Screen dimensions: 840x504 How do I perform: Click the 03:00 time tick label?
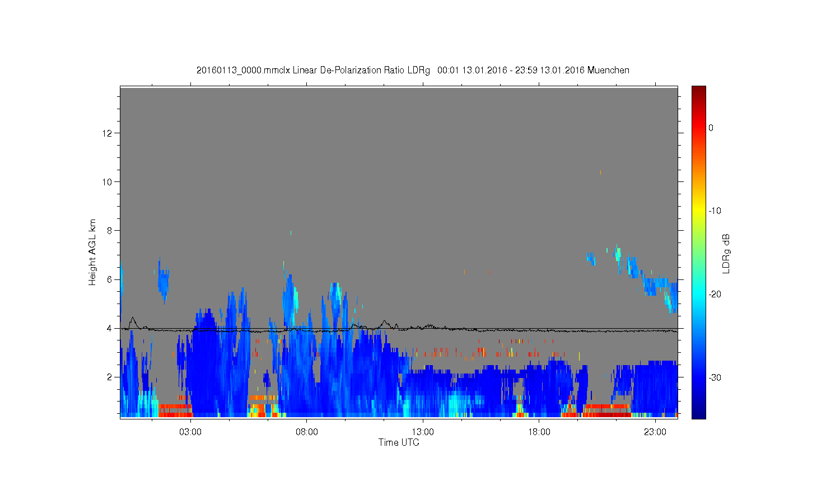coord(190,432)
